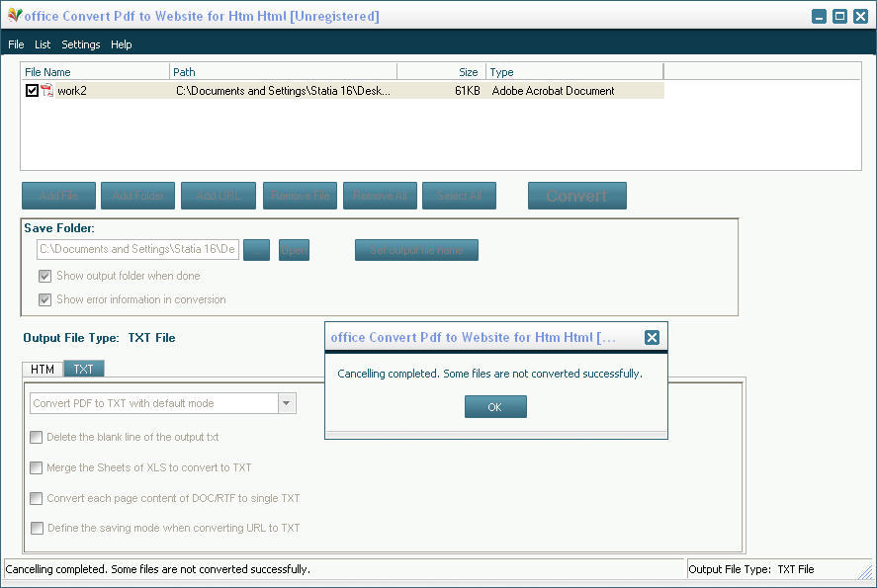Toggle Show error information in conversion
The image size is (877, 588).
click(45, 299)
